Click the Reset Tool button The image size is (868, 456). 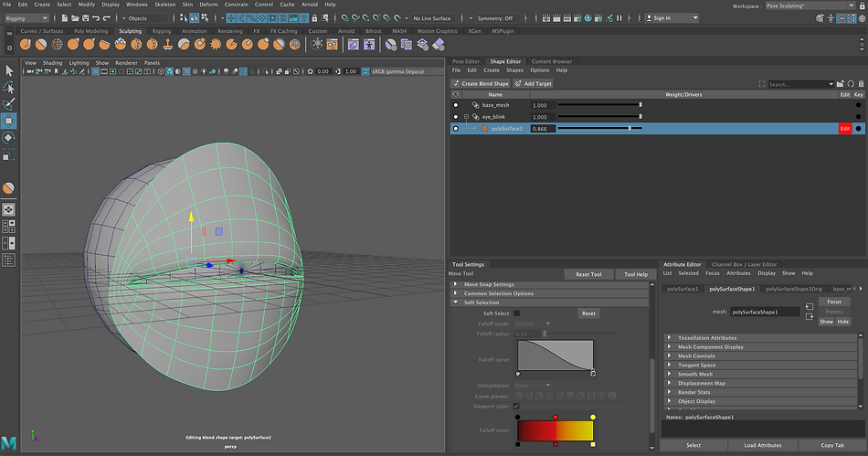(588, 274)
